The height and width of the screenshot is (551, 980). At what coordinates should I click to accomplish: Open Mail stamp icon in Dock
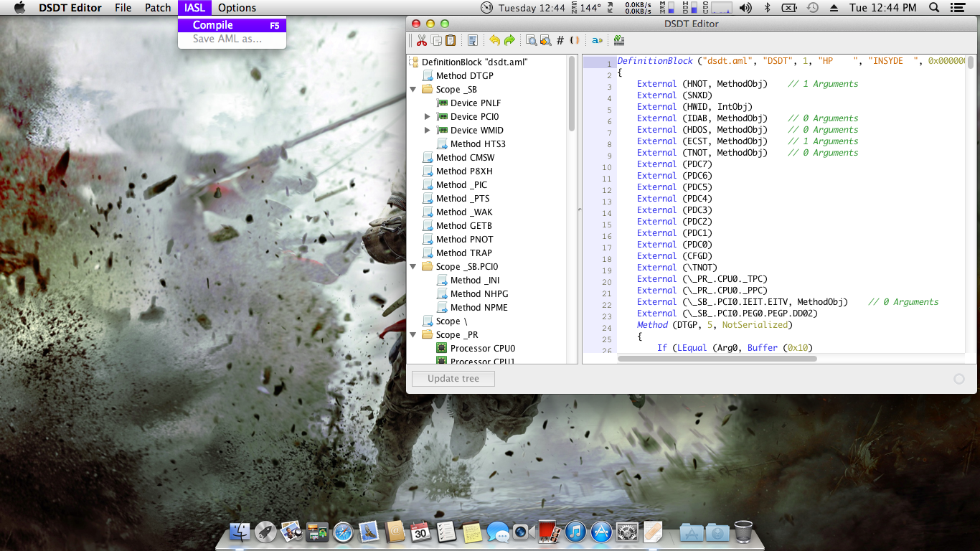coord(369,532)
